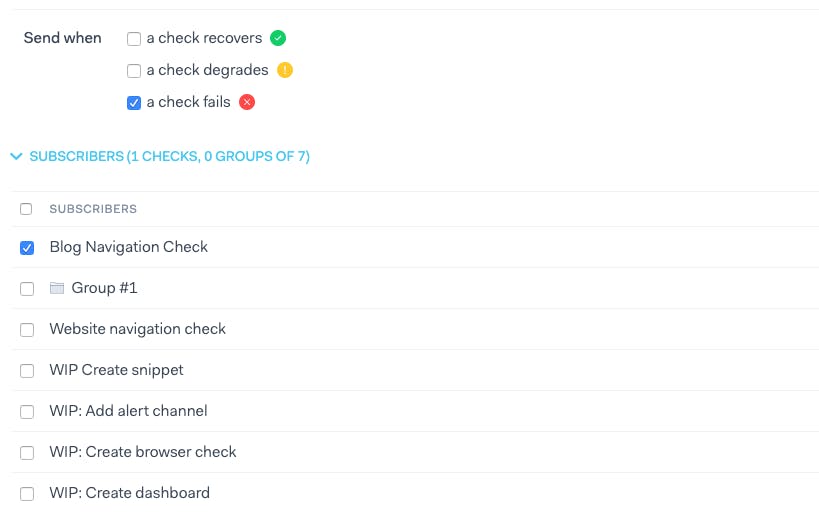
Task: Click the green recovered status icon
Action: [278, 38]
